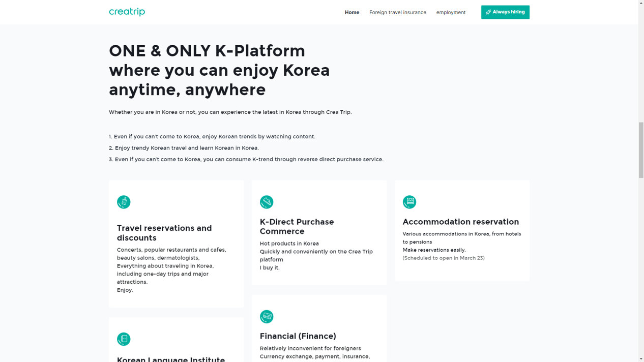Open the Home menu item
The image size is (644, 362).
352,12
